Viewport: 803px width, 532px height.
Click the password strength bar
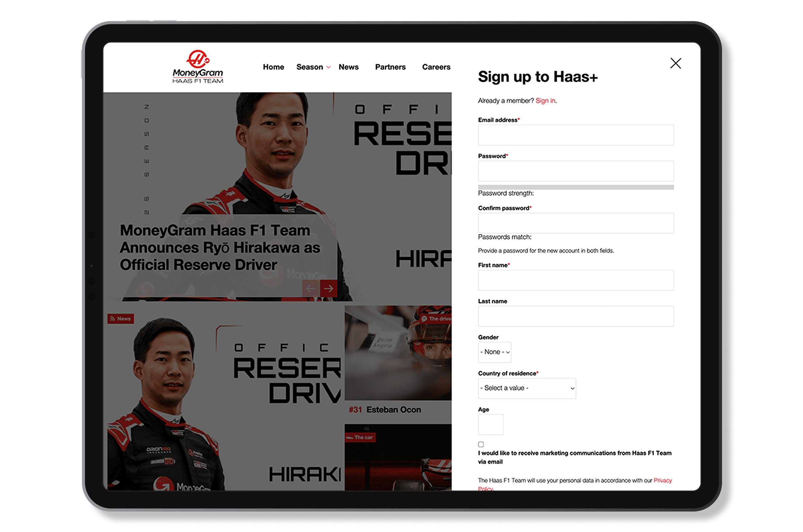click(576, 187)
